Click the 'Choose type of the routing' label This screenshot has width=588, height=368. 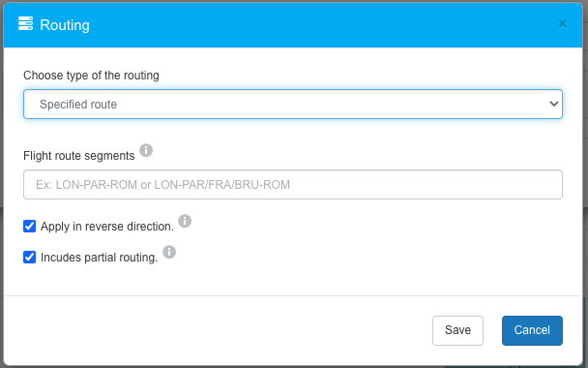click(91, 76)
